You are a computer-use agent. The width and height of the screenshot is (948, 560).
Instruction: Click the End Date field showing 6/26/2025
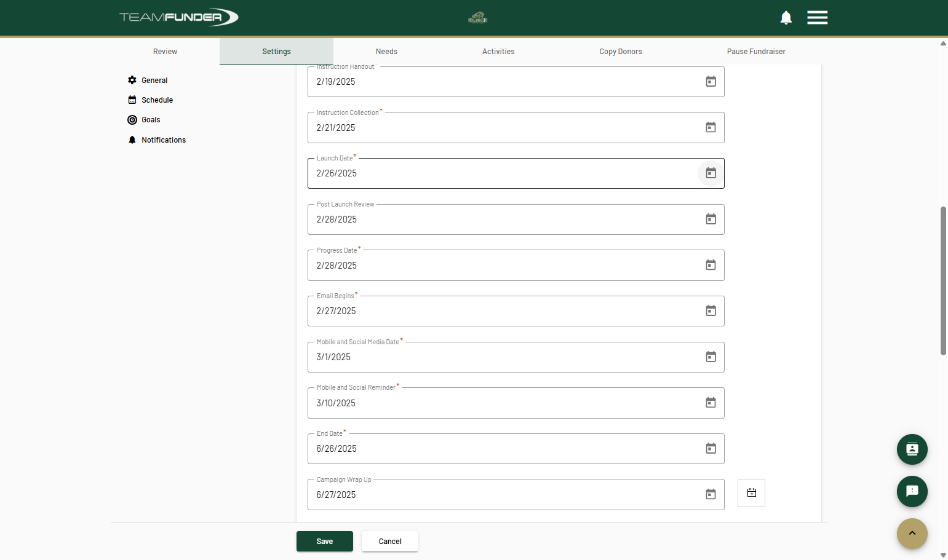pyautogui.click(x=516, y=449)
